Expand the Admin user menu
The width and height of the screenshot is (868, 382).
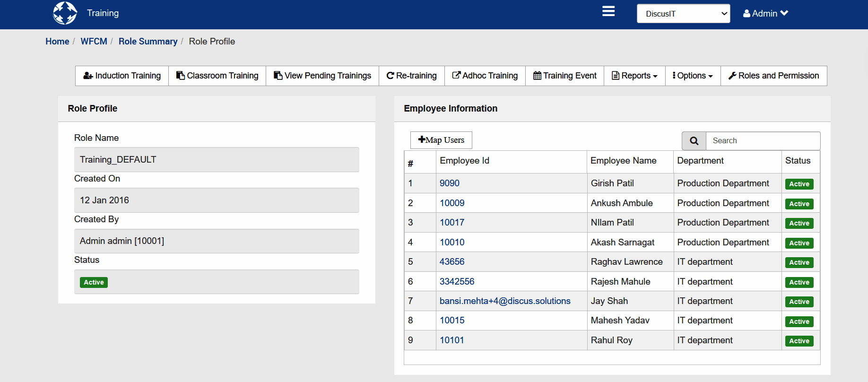[765, 14]
